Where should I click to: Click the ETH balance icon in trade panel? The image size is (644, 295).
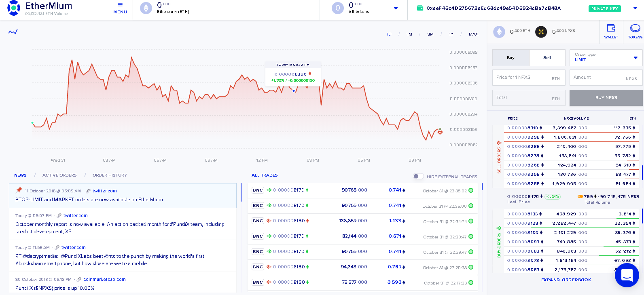499,32
